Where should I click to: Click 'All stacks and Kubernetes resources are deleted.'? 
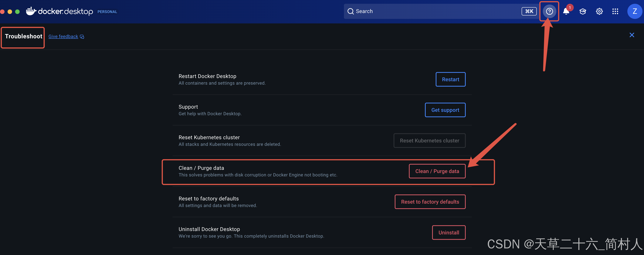pyautogui.click(x=230, y=144)
